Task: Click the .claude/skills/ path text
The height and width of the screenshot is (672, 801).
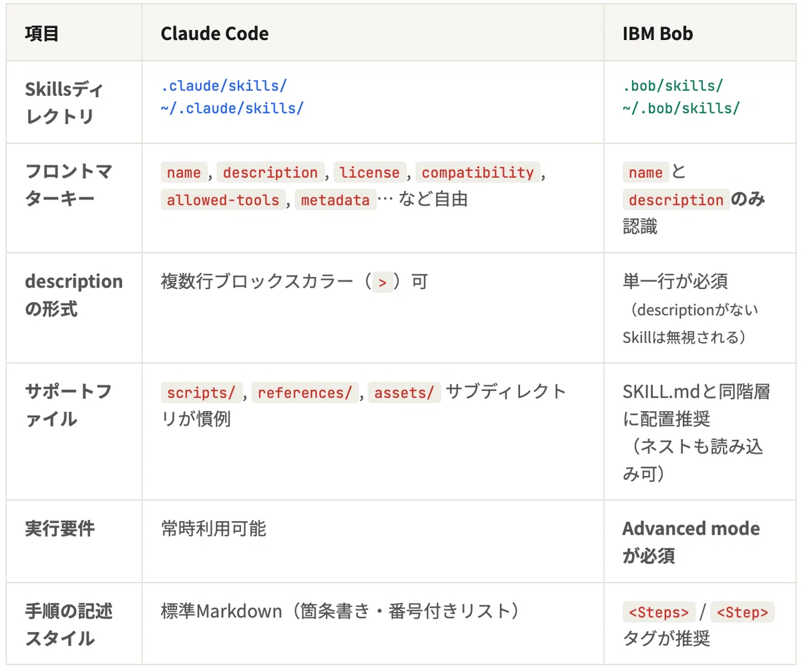Action: coord(224,86)
